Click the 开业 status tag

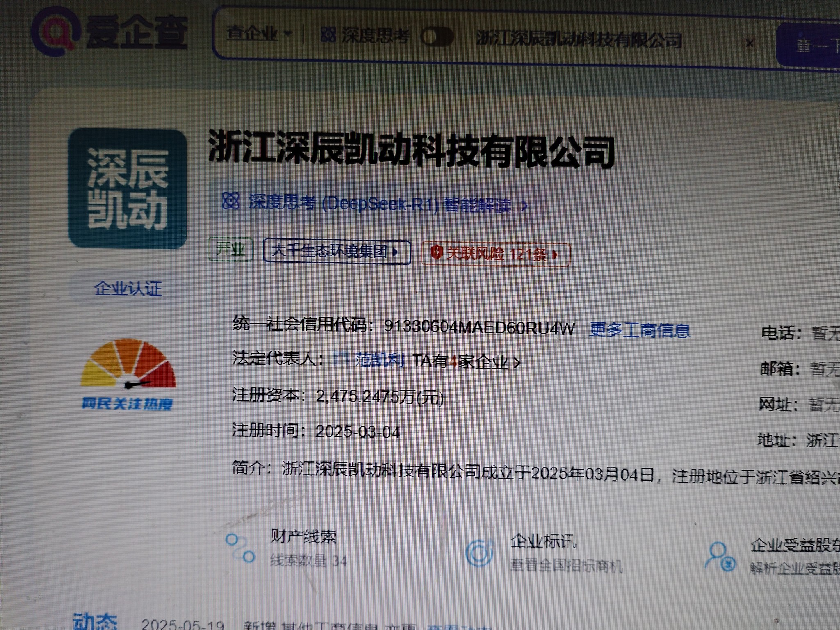tap(231, 249)
